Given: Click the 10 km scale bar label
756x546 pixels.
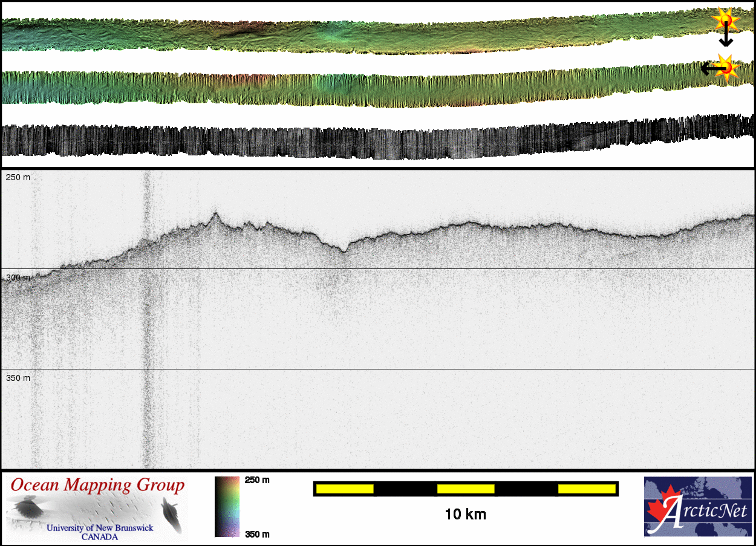Looking at the screenshot, I should [x=465, y=515].
